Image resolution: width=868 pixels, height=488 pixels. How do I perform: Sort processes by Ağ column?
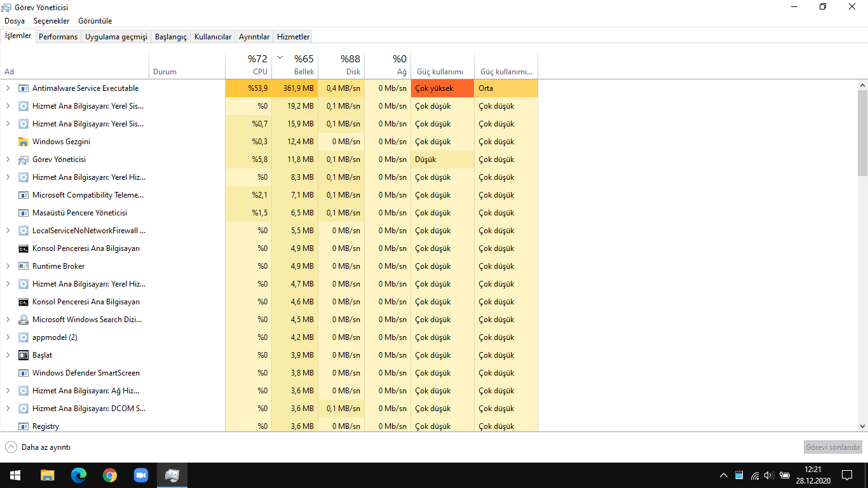(388, 65)
